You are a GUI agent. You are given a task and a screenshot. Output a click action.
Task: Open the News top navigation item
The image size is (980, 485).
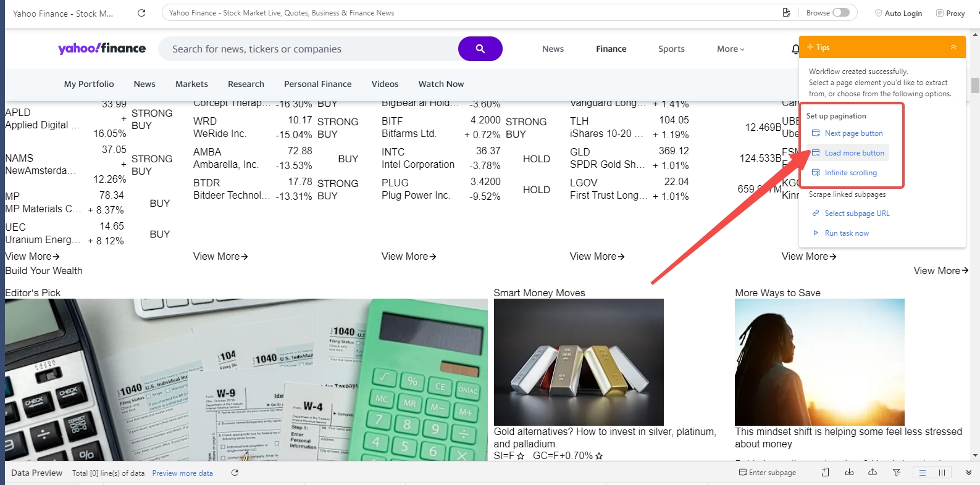tap(553, 49)
